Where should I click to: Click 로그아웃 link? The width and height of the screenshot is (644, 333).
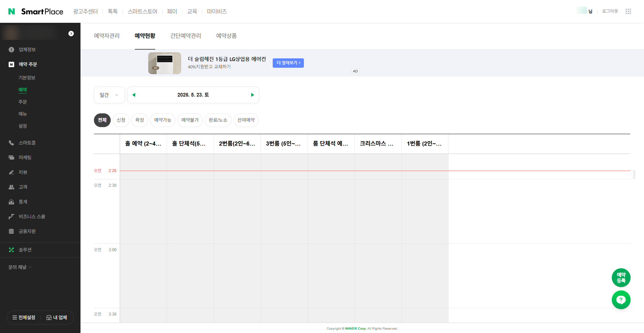click(610, 11)
